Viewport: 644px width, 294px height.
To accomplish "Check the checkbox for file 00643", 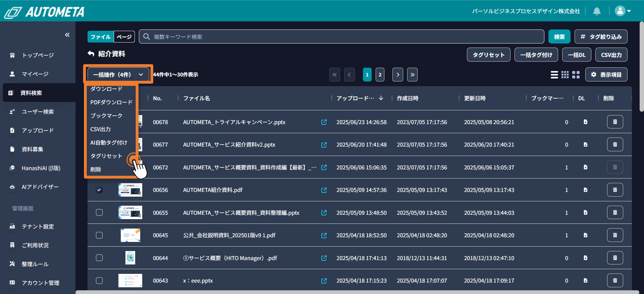I will click(x=99, y=280).
